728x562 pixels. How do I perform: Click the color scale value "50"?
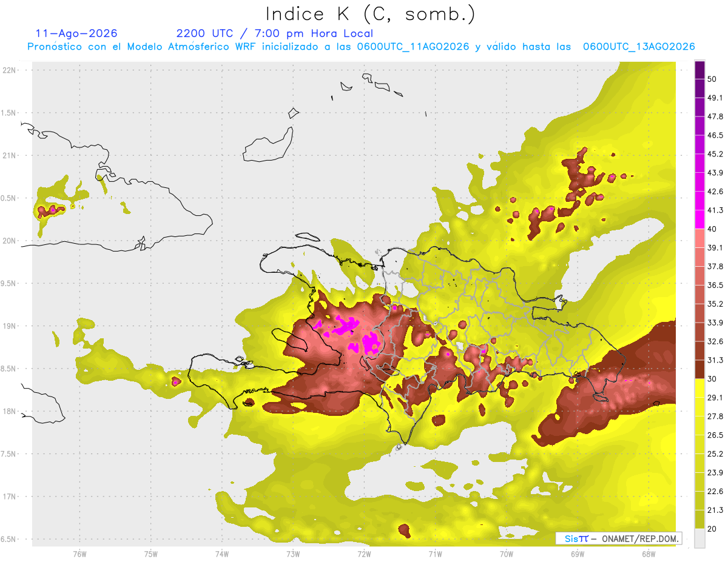712,79
